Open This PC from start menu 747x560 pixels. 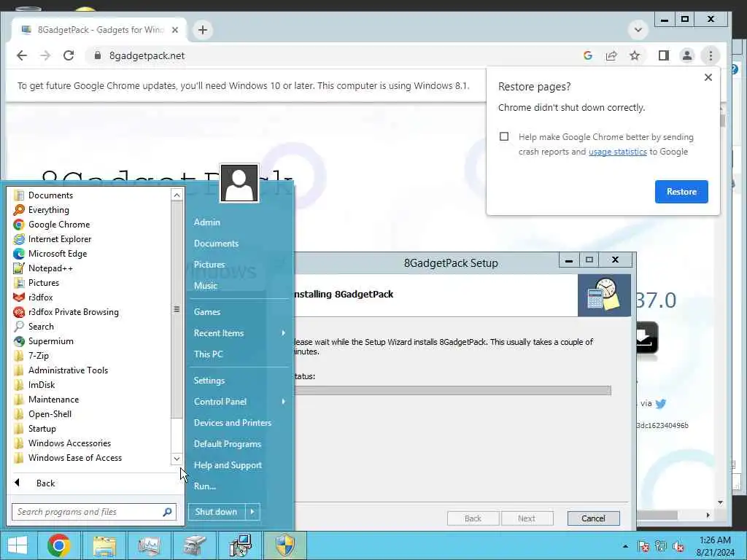point(208,354)
